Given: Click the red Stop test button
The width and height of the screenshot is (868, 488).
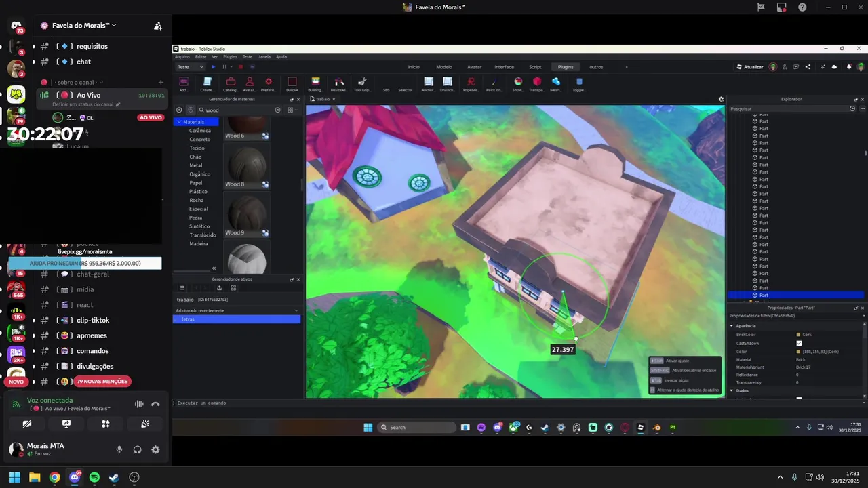Looking at the screenshot, I should 239,67.
